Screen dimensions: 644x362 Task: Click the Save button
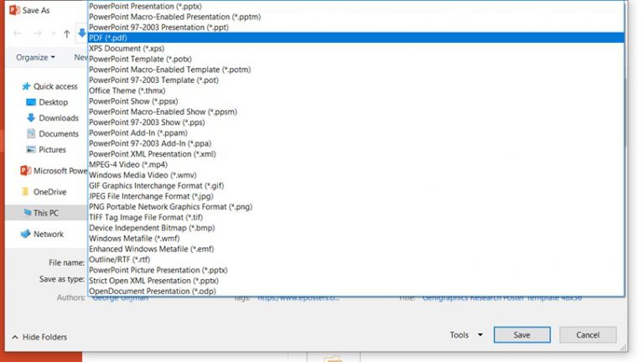coord(522,335)
